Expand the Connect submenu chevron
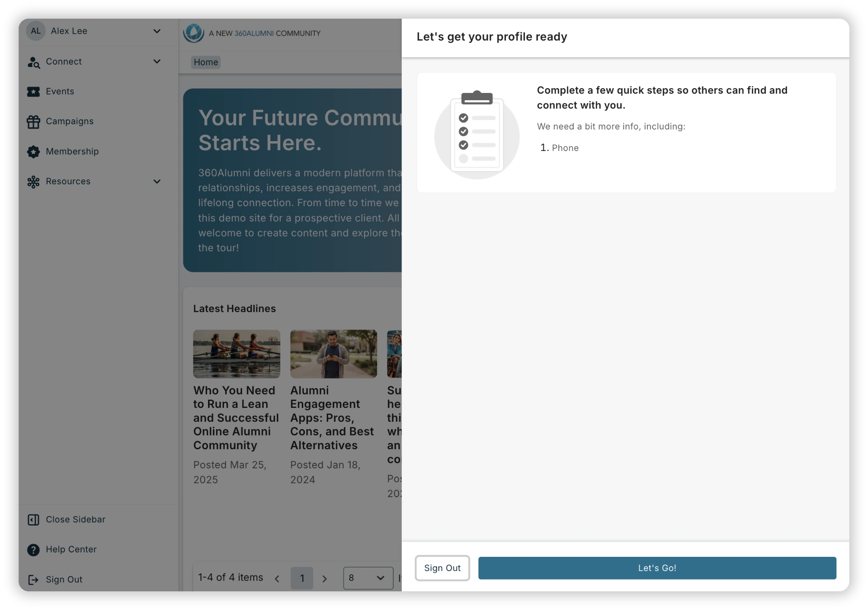 [x=157, y=62]
